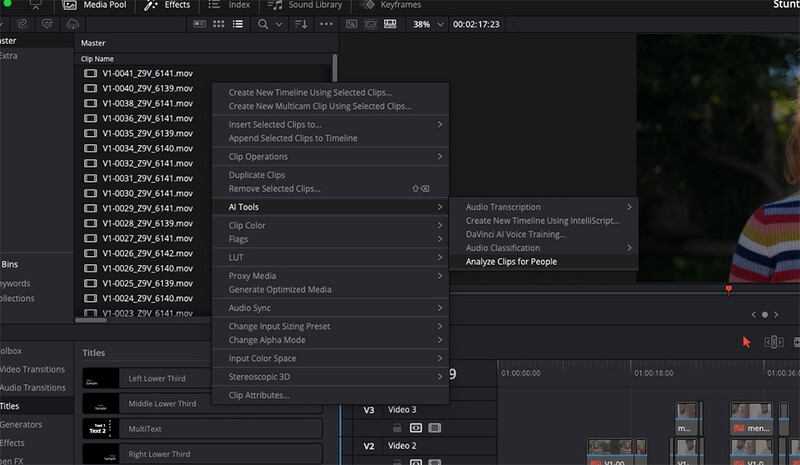
Task: Expand the LUT submenu
Action: (x=331, y=258)
